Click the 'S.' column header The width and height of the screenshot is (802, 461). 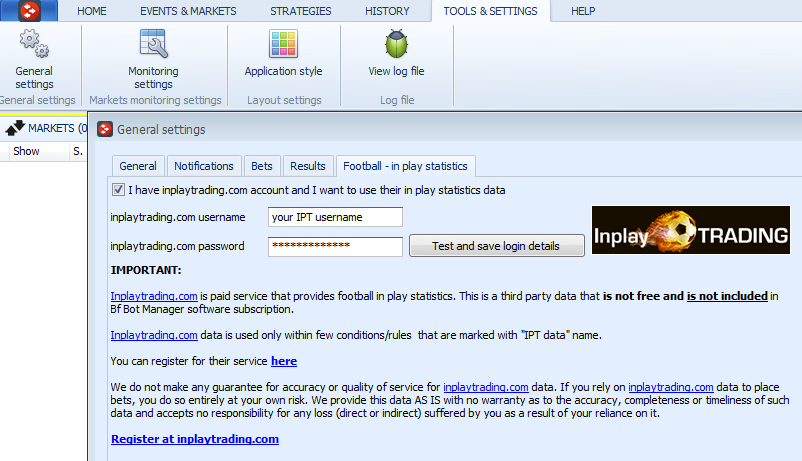(x=78, y=151)
